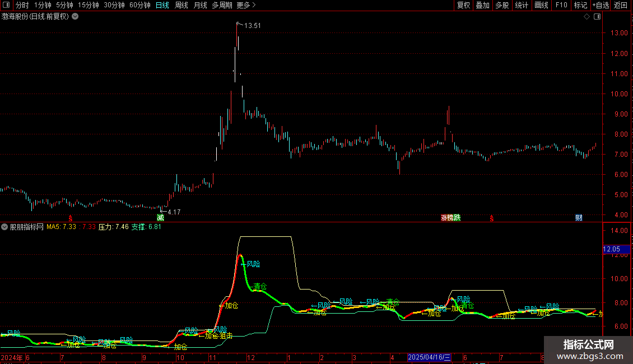Switch to the 60分钟 period tab
The width and height of the screenshot is (633, 364).
140,5
